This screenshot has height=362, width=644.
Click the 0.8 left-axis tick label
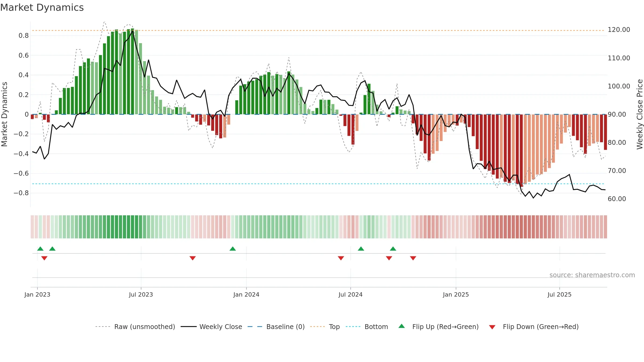click(24, 36)
